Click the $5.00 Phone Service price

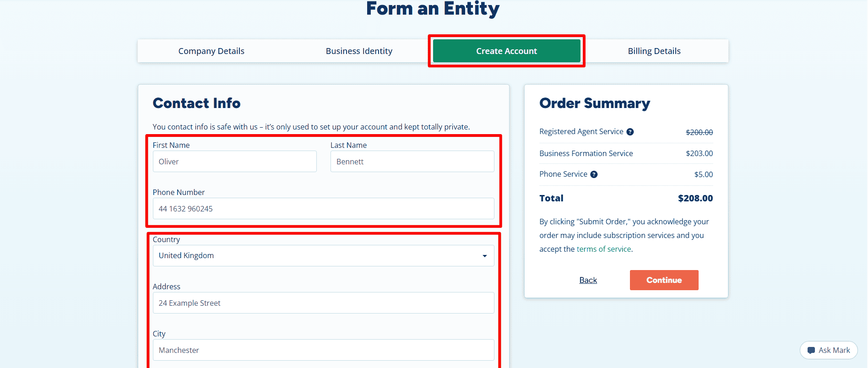[704, 174]
